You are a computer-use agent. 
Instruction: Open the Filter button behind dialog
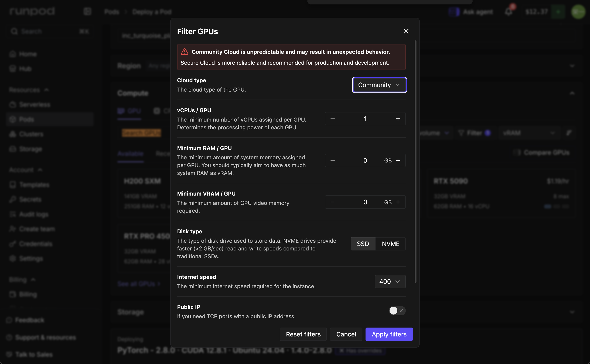(474, 133)
